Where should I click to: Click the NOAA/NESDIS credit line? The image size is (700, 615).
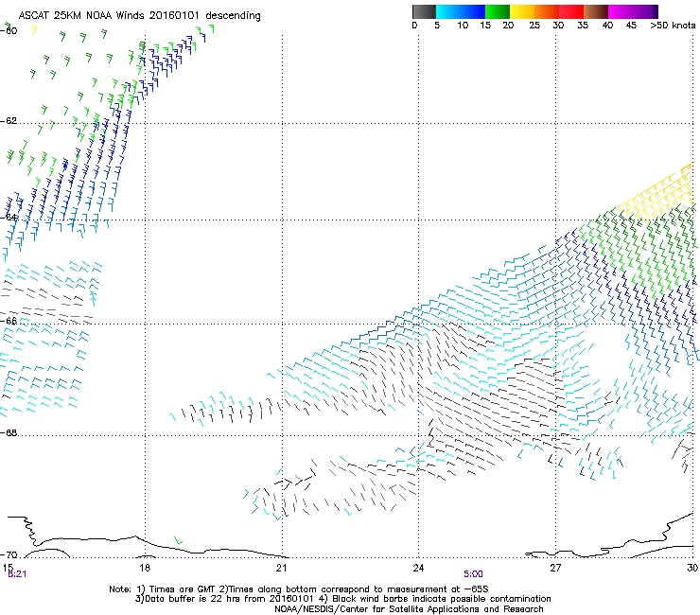pos(409,609)
